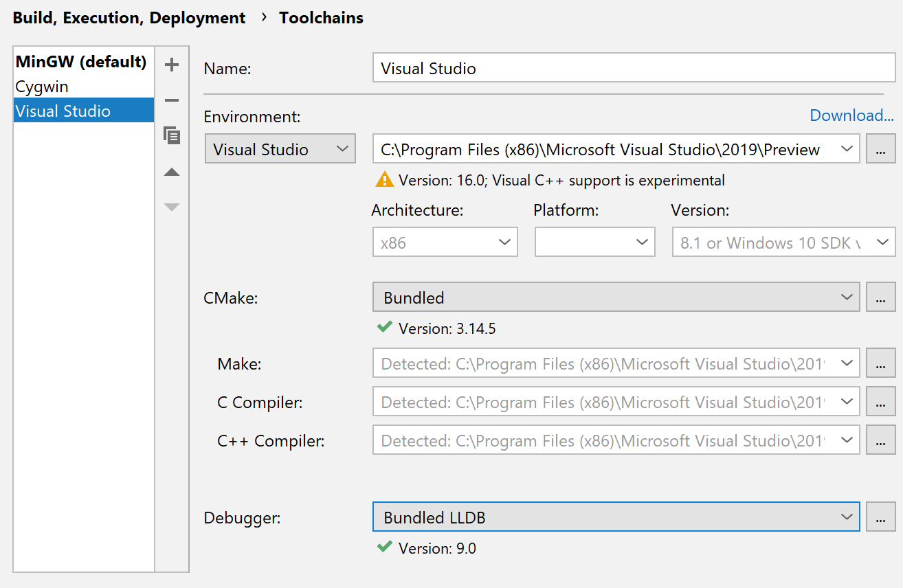Expand the C Compiler dropdown
903x588 pixels.
(x=847, y=402)
